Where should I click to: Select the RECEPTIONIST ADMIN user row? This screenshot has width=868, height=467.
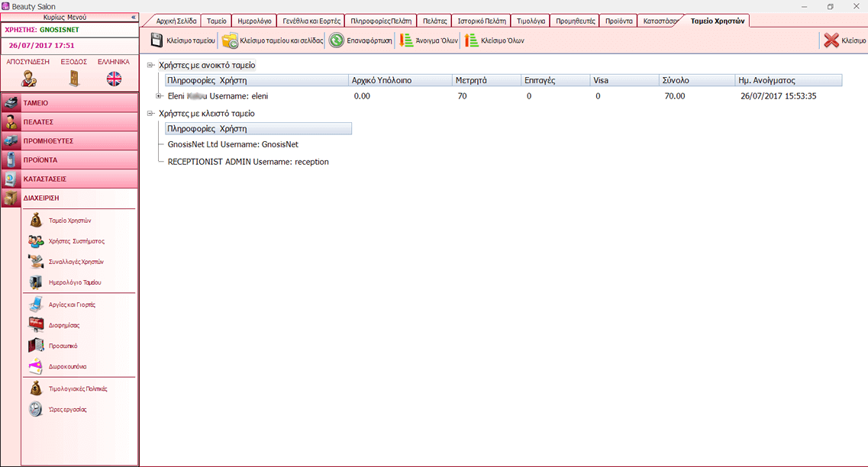pyautogui.click(x=248, y=162)
